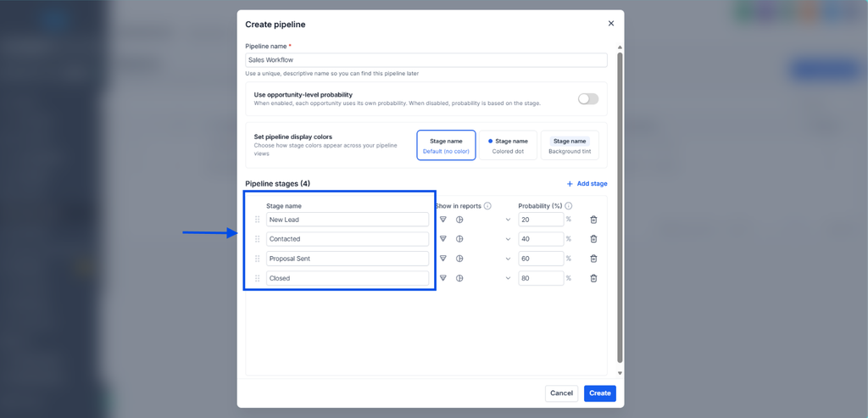Click the Contacted stage drag handle
The height and width of the screenshot is (418, 868).
pos(258,238)
